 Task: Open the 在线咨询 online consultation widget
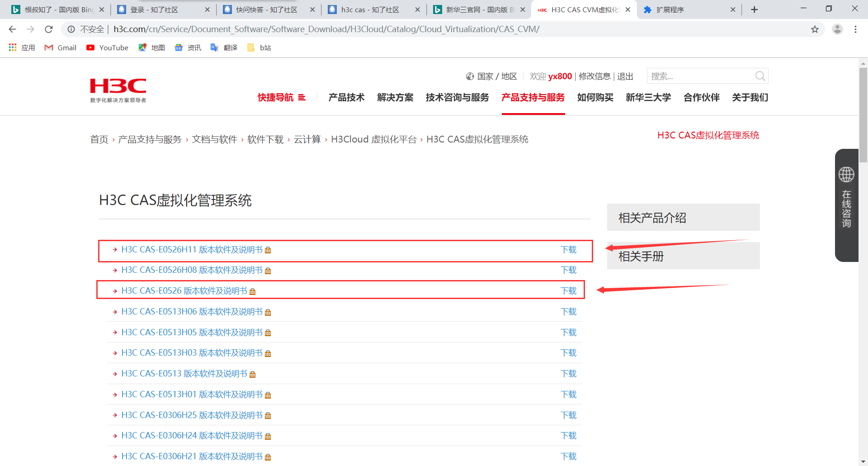pos(846,205)
